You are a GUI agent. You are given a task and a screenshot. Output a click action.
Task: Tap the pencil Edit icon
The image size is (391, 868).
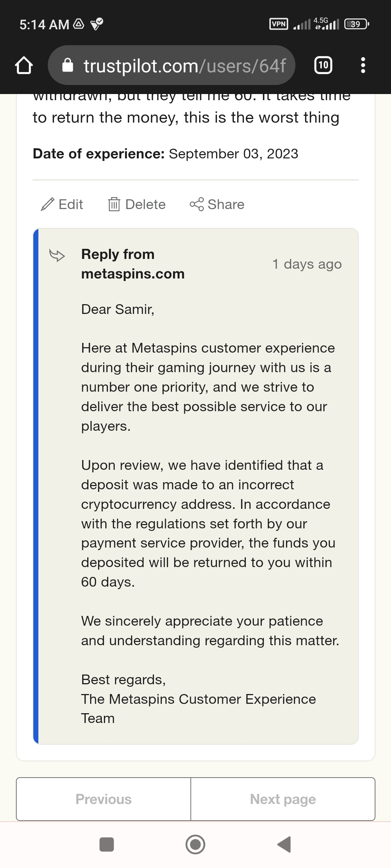[x=47, y=204]
